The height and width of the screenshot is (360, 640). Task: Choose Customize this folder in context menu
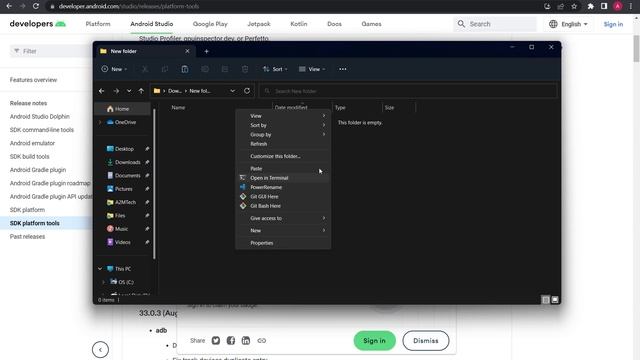(x=283, y=156)
